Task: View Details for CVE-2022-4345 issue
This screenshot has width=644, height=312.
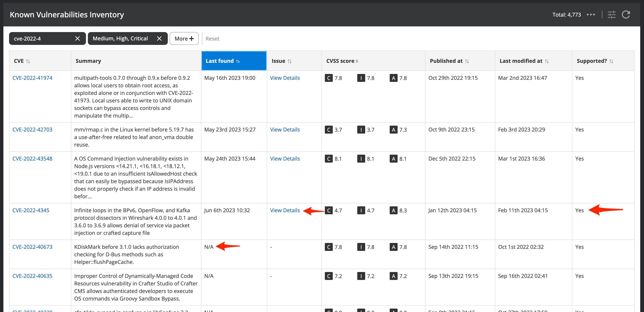Action: click(x=285, y=210)
